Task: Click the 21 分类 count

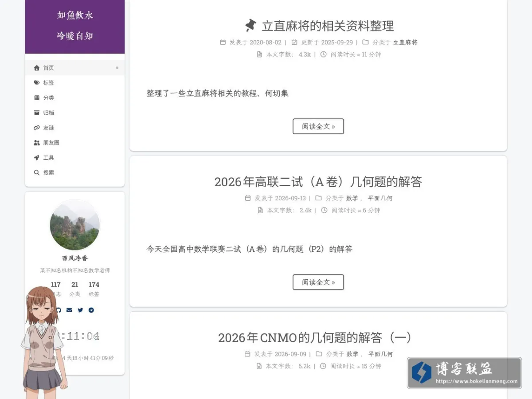Action: pyautogui.click(x=74, y=289)
